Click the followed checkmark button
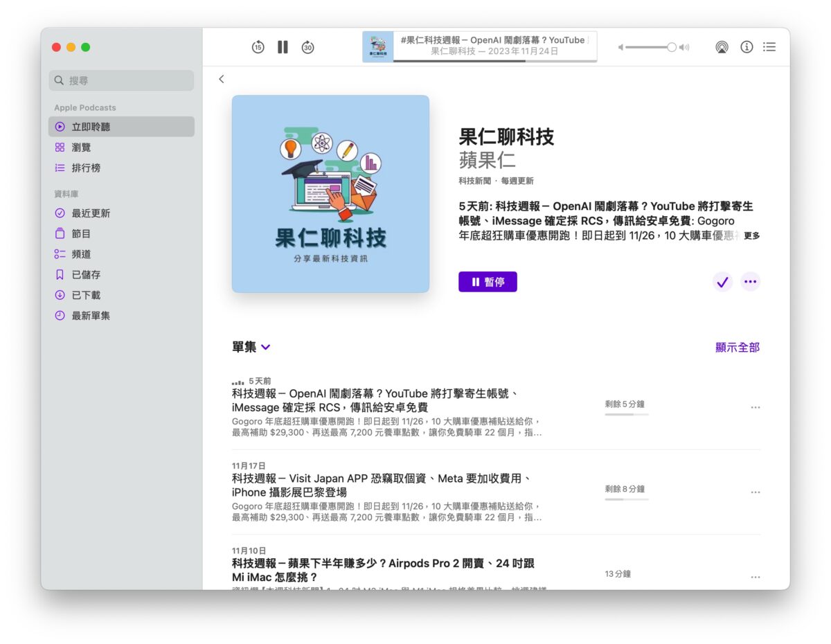The height and width of the screenshot is (644, 831). (x=722, y=282)
